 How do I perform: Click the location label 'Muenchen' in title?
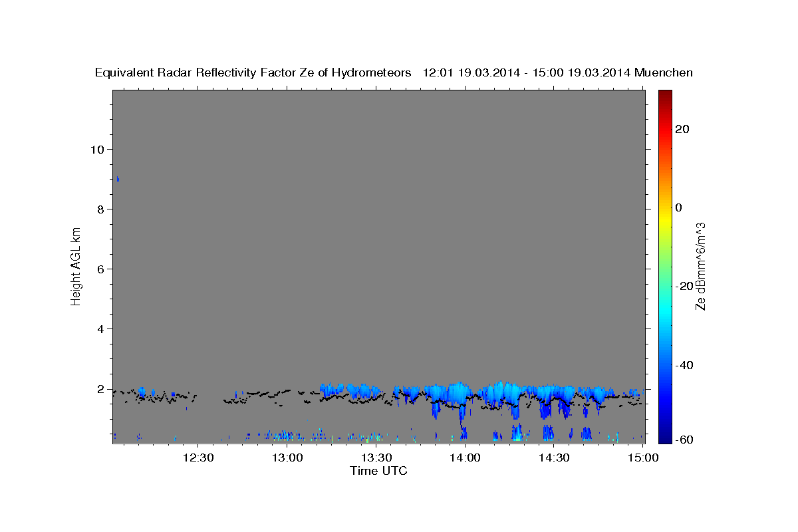tap(664, 72)
